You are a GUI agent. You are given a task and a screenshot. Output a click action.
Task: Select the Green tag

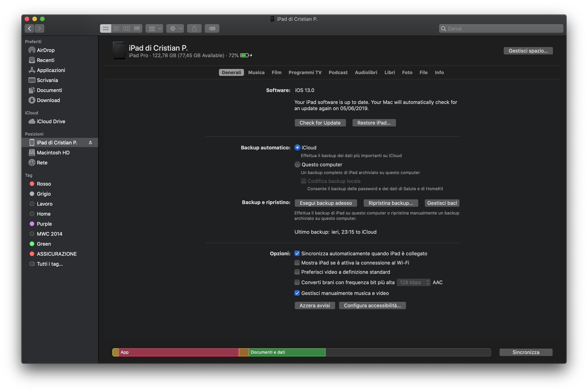60,244
